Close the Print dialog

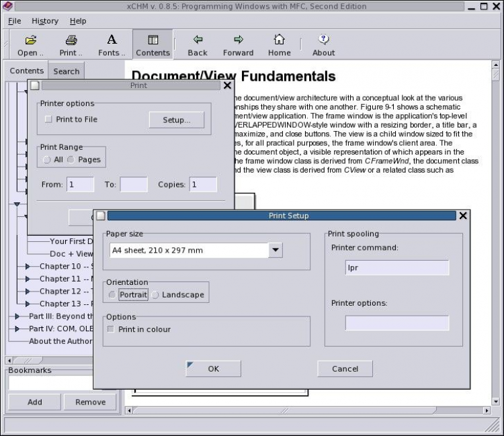(227, 85)
